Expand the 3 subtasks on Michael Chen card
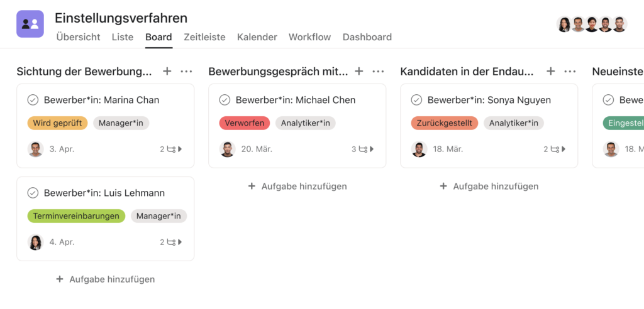The image size is (644, 309). click(x=363, y=149)
